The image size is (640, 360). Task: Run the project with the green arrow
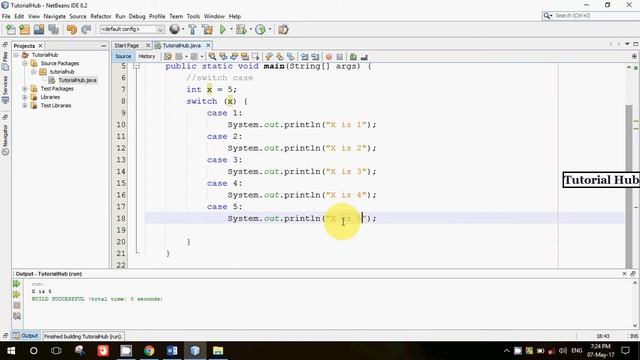tap(223, 29)
